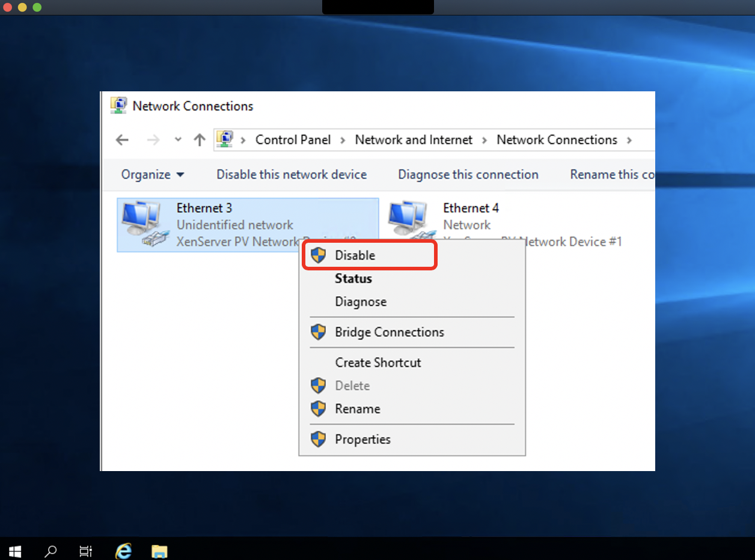Select Create Shortcut in context menu

click(x=378, y=363)
